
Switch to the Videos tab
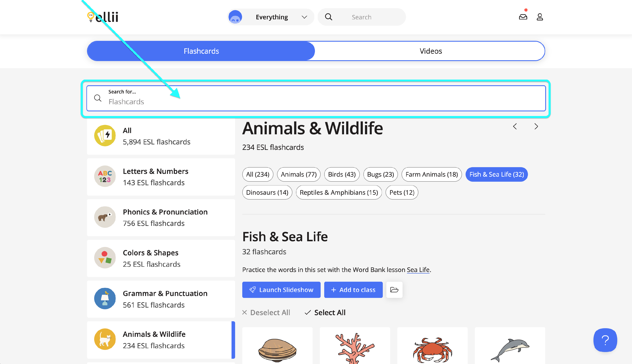pyautogui.click(x=430, y=51)
